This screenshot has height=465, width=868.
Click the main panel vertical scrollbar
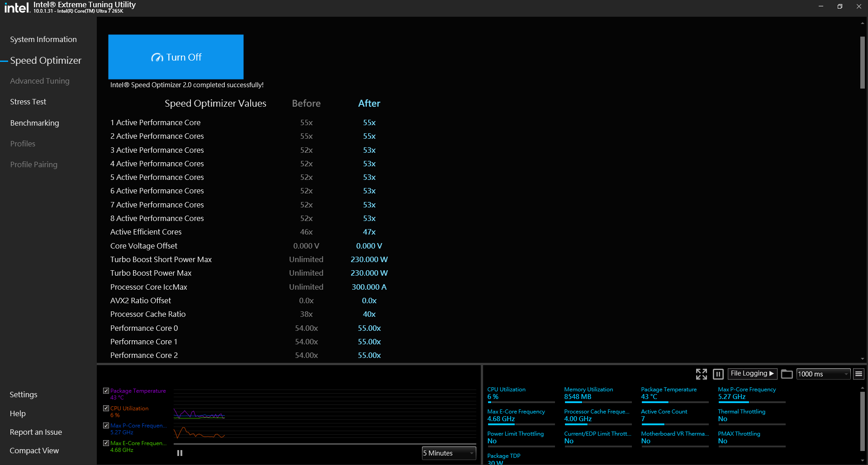(x=862, y=63)
